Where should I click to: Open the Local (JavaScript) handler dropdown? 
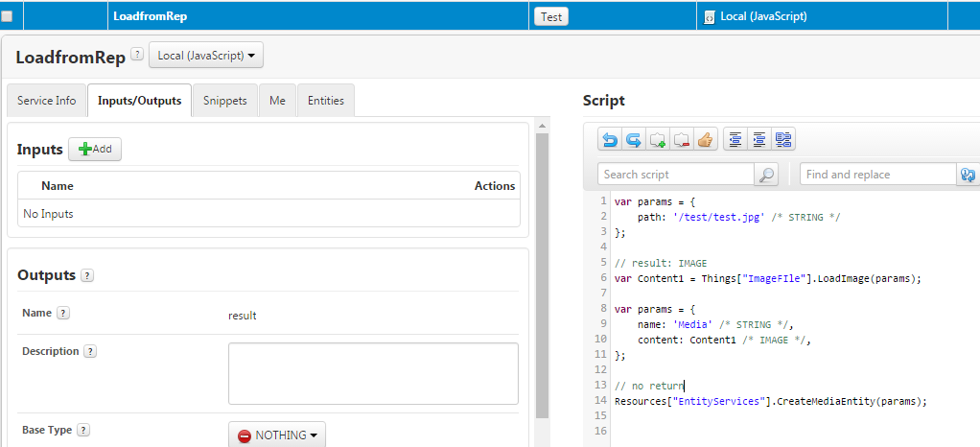pos(206,55)
